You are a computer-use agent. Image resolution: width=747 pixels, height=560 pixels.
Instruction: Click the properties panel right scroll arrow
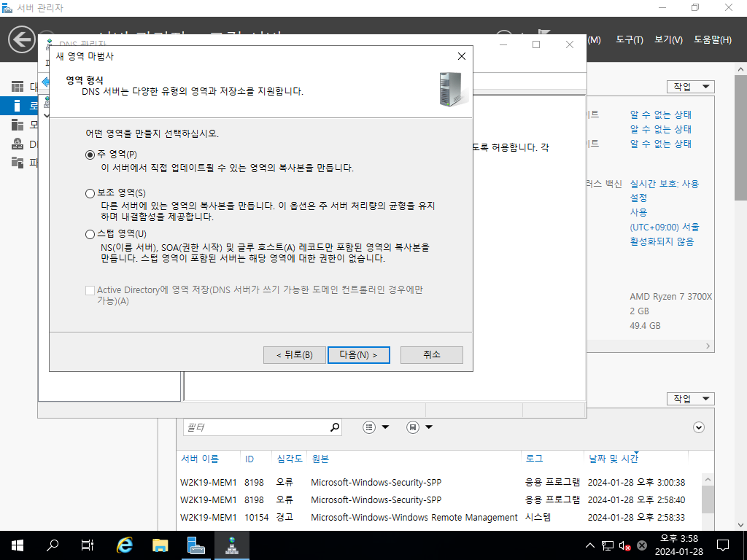tap(708, 346)
